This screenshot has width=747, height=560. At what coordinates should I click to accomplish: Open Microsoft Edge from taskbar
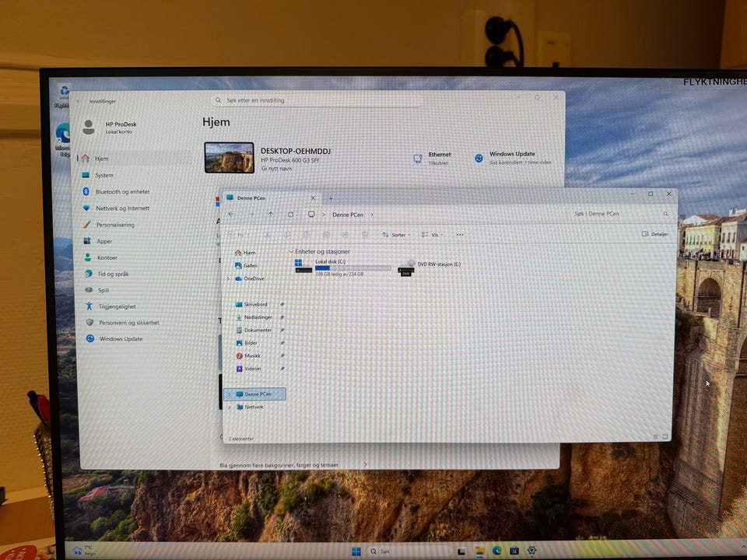[497, 551]
